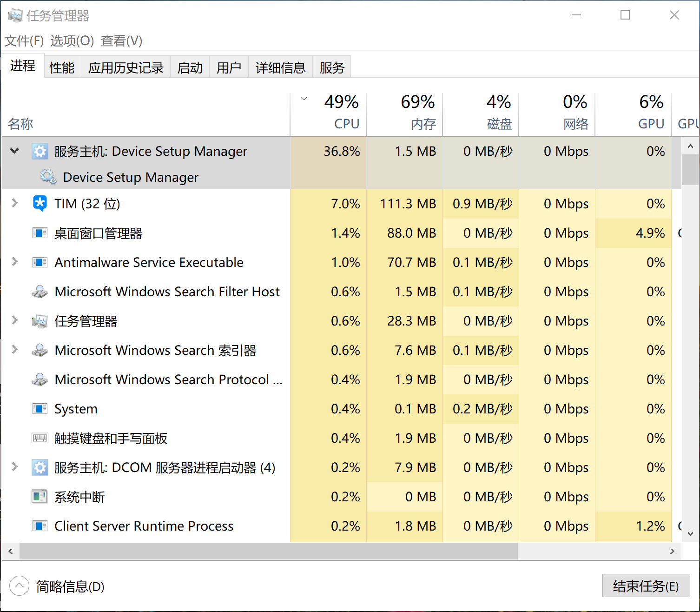Sort processes by the 名称 column header
The height and width of the screenshot is (612, 700).
point(146,114)
